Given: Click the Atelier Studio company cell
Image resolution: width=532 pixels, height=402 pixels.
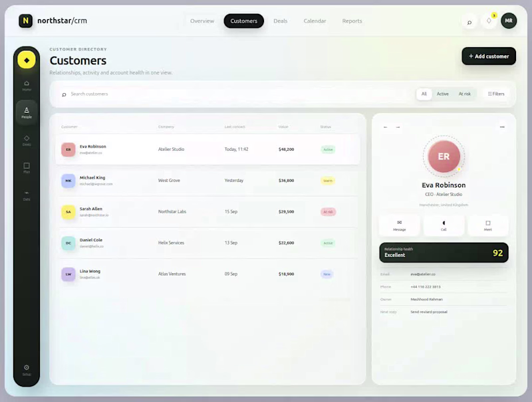Looking at the screenshot, I should pos(171,149).
